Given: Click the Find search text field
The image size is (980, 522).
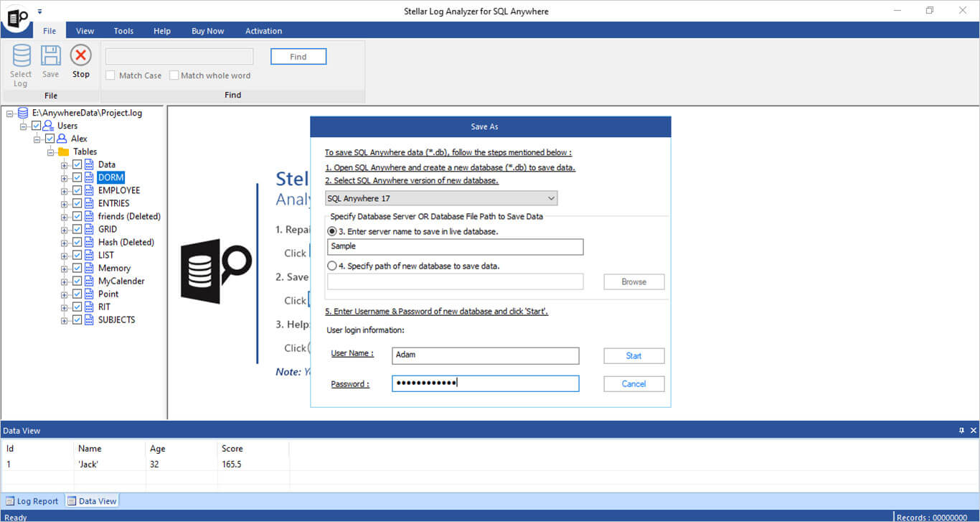Looking at the screenshot, I should 179,57.
